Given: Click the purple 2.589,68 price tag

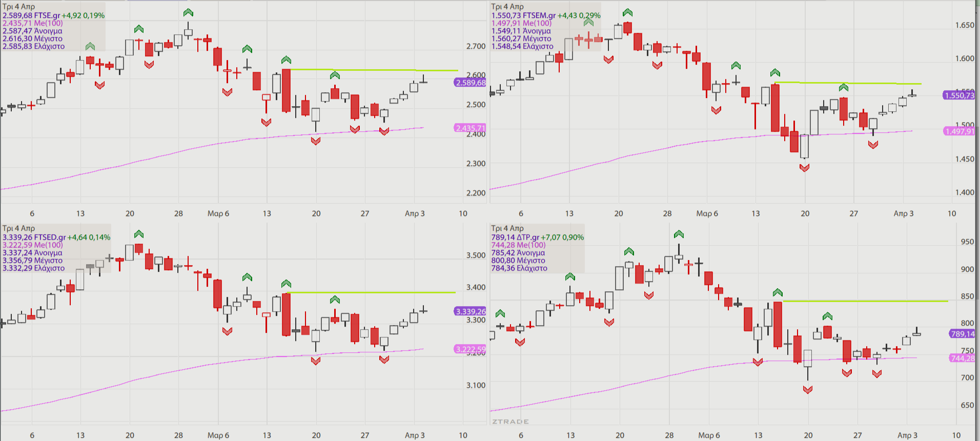Looking at the screenshot, I should pos(470,83).
